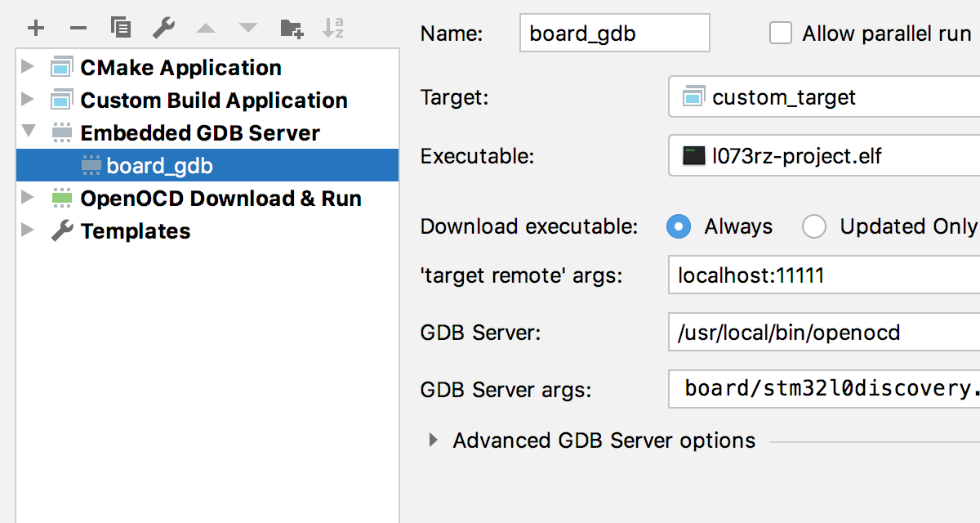980x523 pixels.
Task: Enable Allow parallel run checkbox
Action: click(781, 34)
